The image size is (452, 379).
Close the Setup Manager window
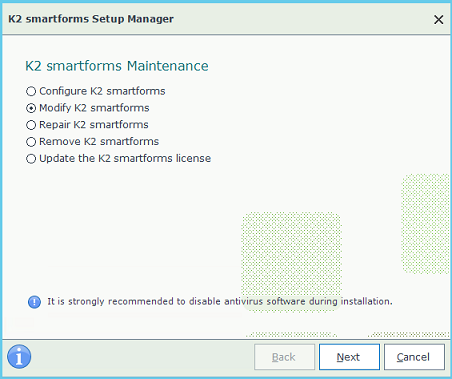point(438,19)
